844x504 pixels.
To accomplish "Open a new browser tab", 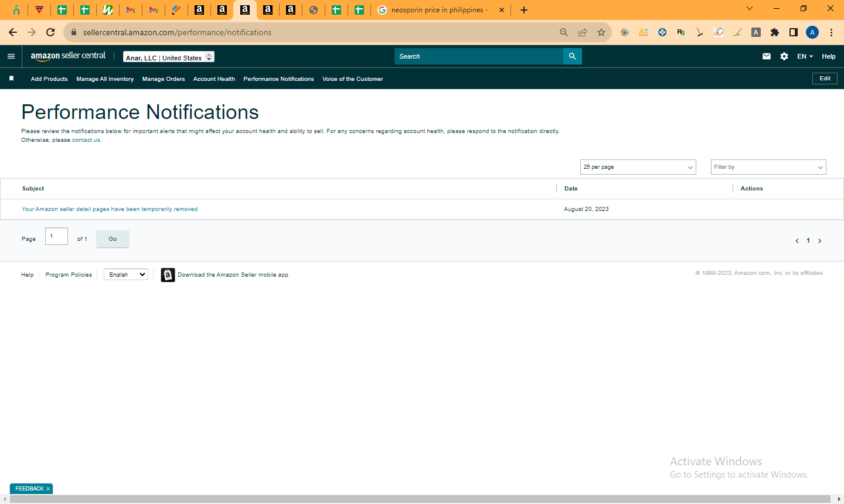I will pos(524,10).
